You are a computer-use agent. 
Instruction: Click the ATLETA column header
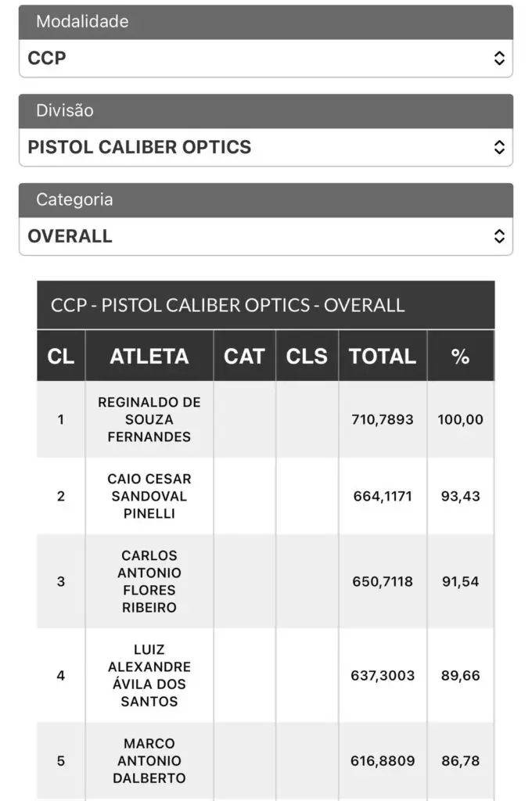149,356
